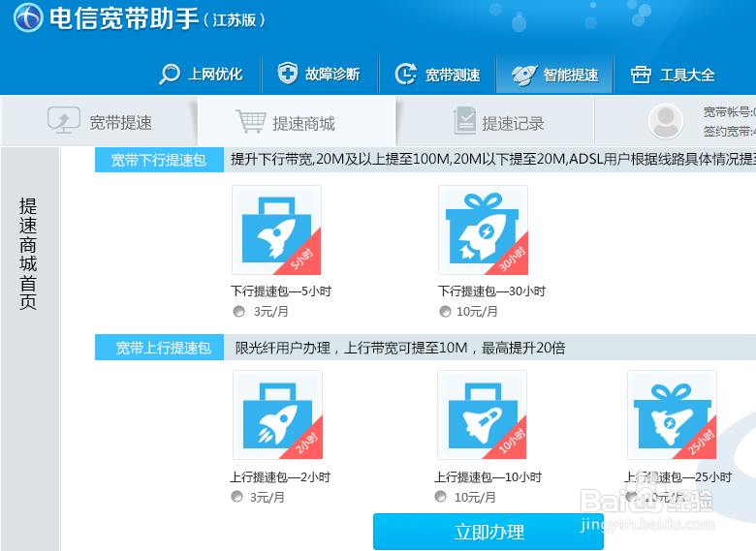Click the toolbox icon for 工具大全
The width and height of the screenshot is (756, 551).
point(642,75)
